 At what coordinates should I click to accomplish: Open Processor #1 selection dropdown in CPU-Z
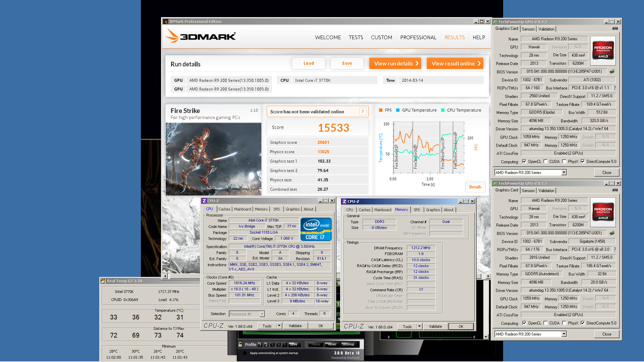(x=262, y=314)
